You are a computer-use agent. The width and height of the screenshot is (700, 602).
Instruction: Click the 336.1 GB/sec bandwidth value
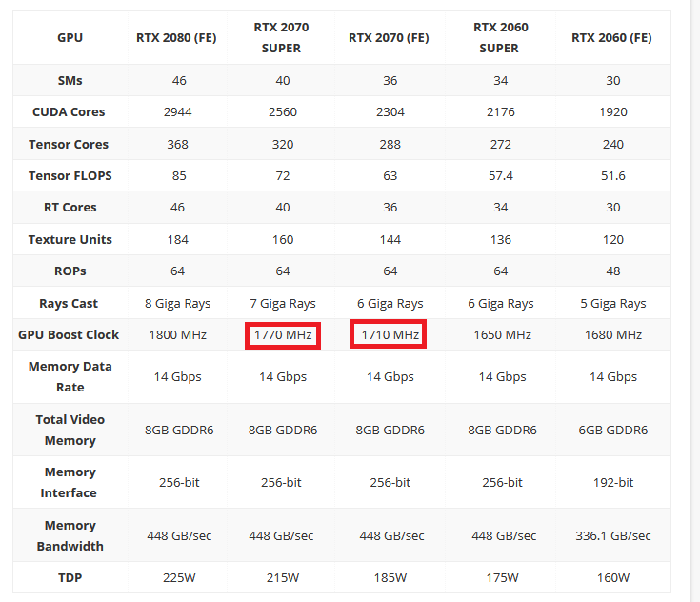(613, 535)
